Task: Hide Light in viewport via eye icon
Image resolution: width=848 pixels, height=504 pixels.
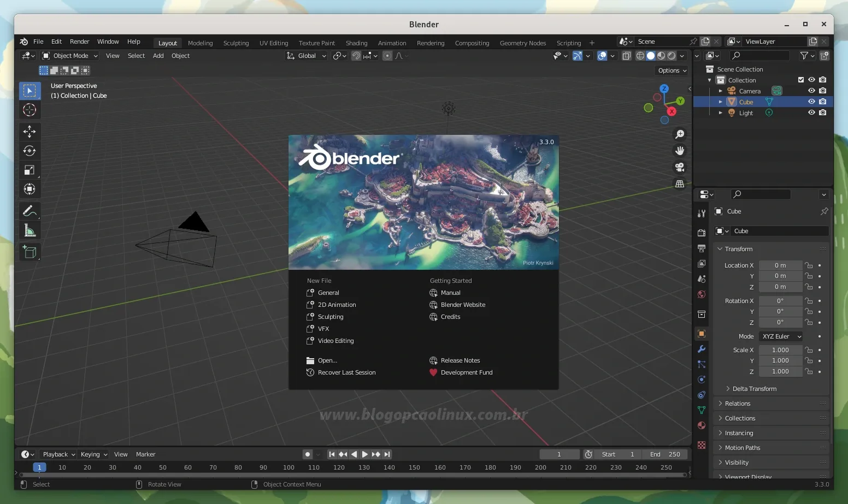Action: [x=811, y=112]
